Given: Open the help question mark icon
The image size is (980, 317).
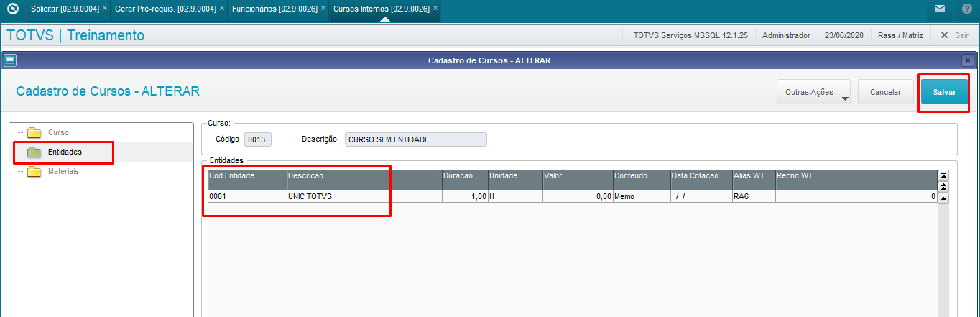Looking at the screenshot, I should click(966, 9).
